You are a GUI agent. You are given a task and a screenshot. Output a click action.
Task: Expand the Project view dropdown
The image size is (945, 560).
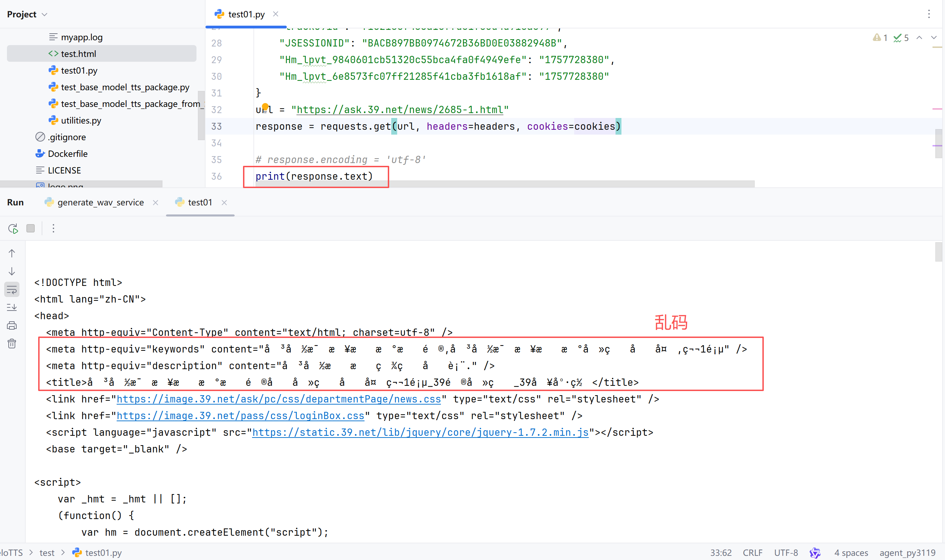(44, 14)
